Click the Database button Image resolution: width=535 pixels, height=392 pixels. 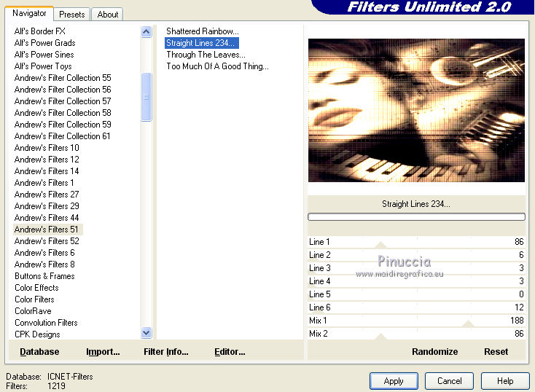point(39,352)
